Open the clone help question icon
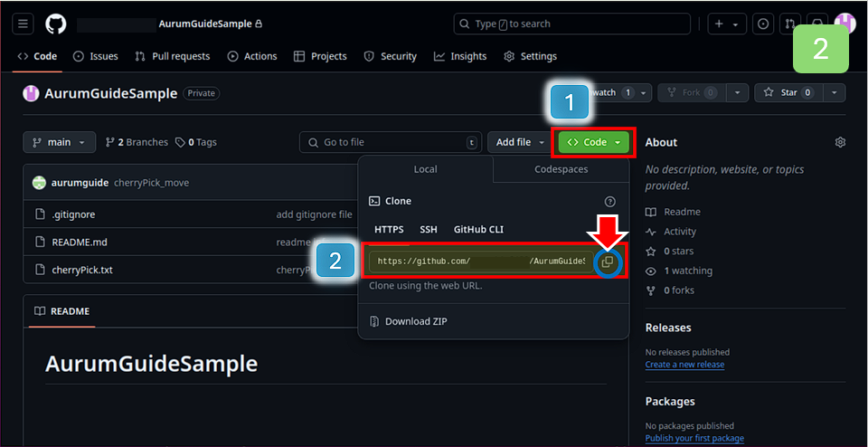Viewport: 868px width, 447px height. click(609, 202)
